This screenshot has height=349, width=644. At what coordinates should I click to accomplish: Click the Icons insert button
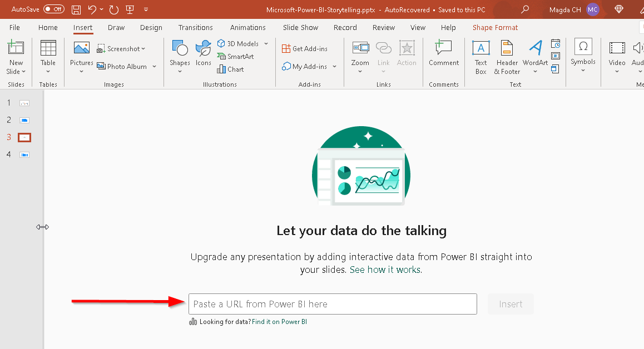pos(204,53)
